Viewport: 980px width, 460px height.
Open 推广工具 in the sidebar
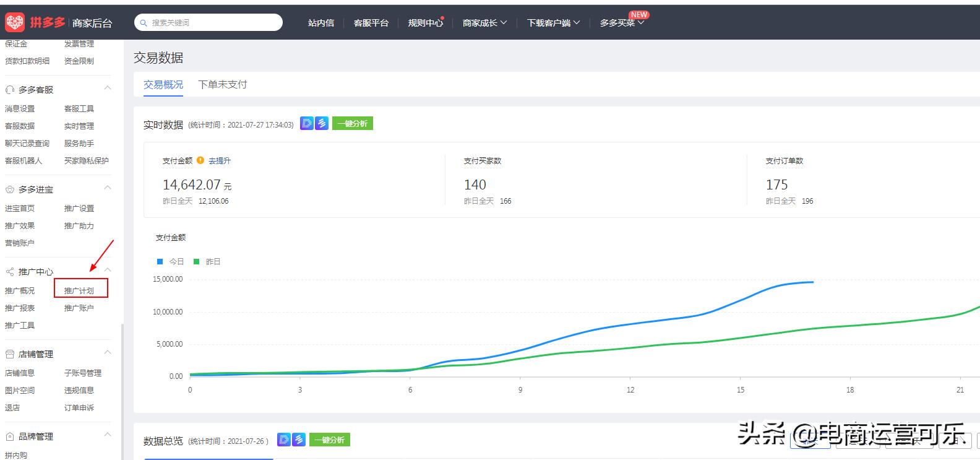click(x=20, y=325)
